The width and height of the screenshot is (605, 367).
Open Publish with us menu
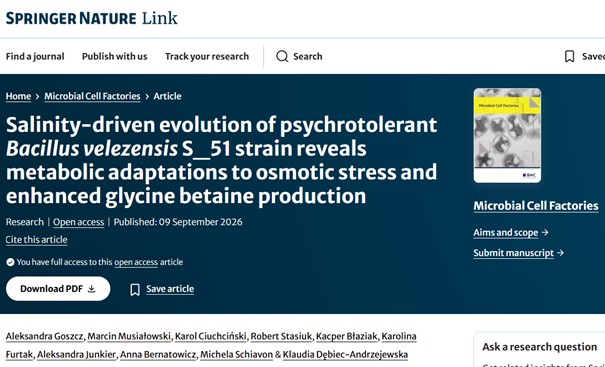point(115,56)
